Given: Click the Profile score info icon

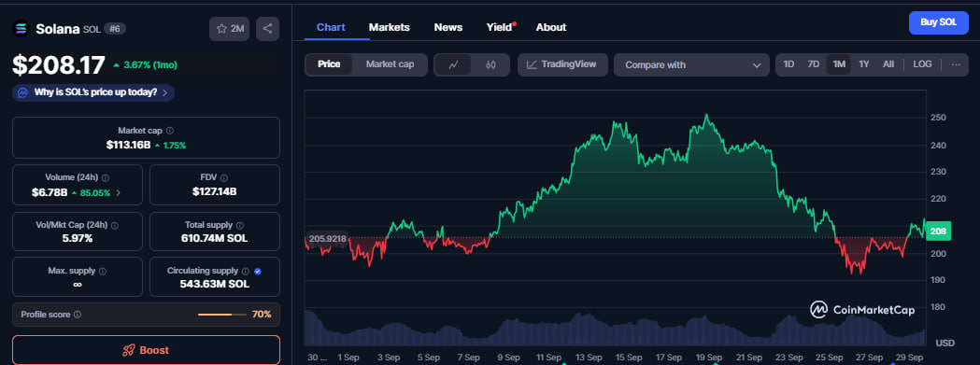Looking at the screenshot, I should 78,315.
